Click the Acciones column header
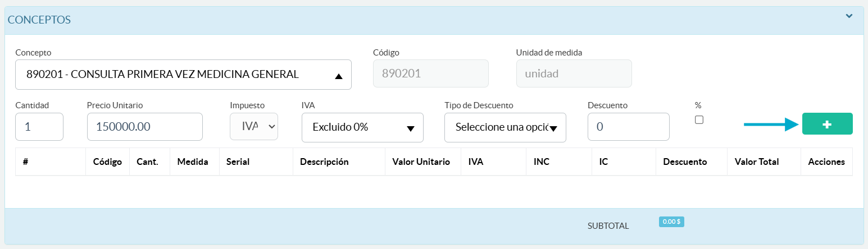868x249 pixels. tap(826, 162)
